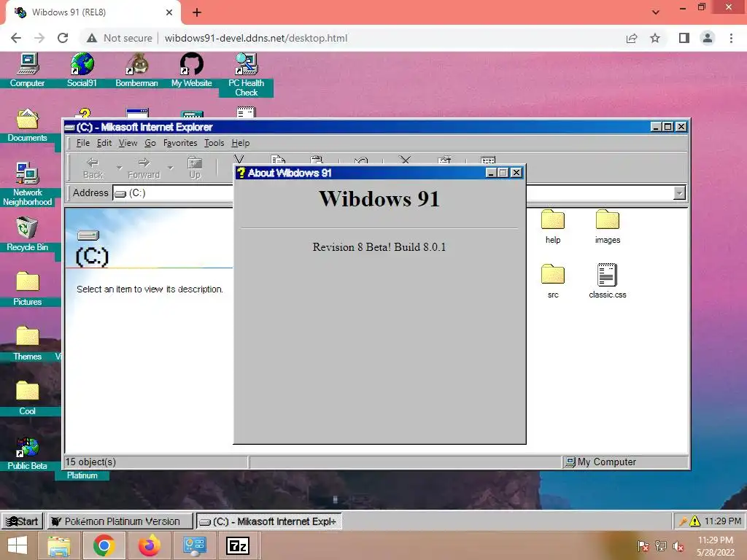Viewport: 747px width, 560px height.
Task: Open the Favorites menu
Action: [180, 143]
